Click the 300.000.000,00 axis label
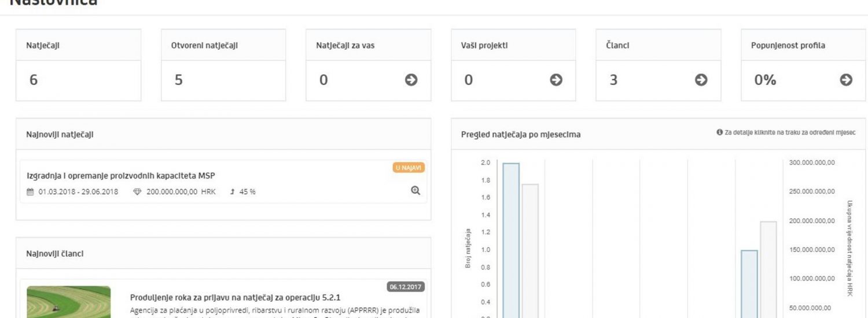Image resolution: width=868 pixels, height=318 pixels. (812, 163)
